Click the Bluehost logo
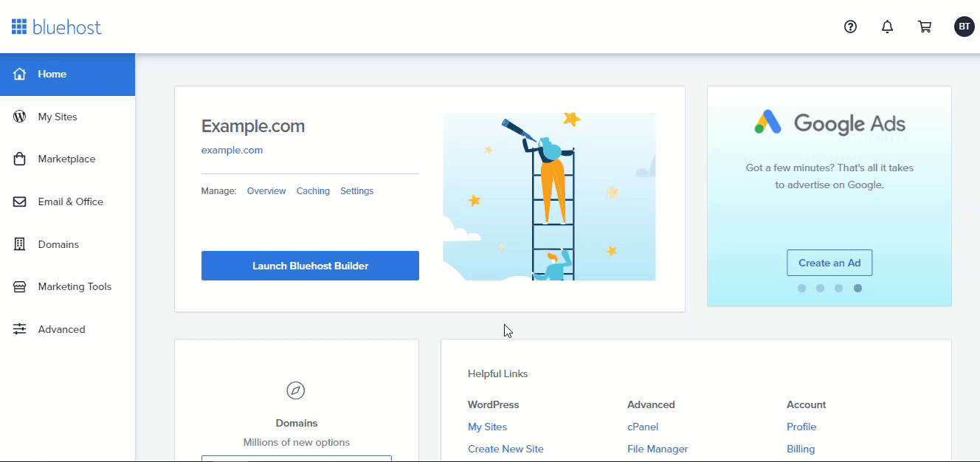 coord(55,27)
